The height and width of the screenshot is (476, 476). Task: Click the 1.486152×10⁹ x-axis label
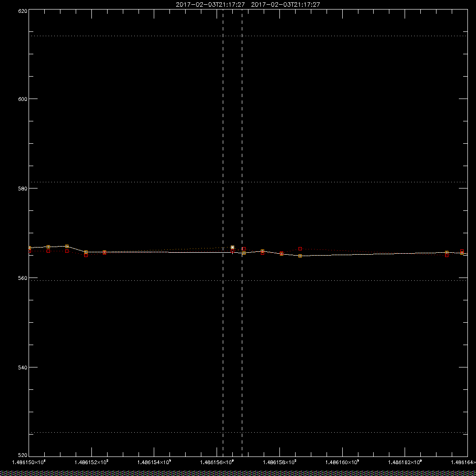pyautogui.click(x=91, y=462)
